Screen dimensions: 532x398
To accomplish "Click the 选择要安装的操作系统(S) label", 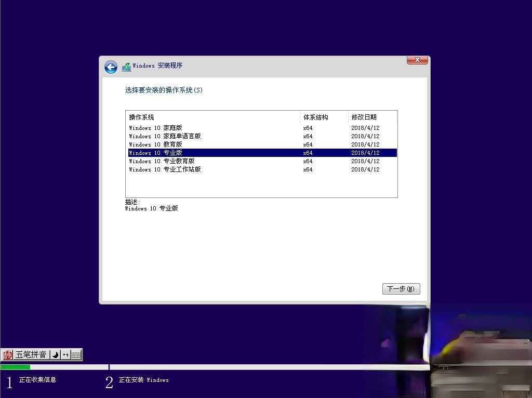I will click(x=164, y=90).
